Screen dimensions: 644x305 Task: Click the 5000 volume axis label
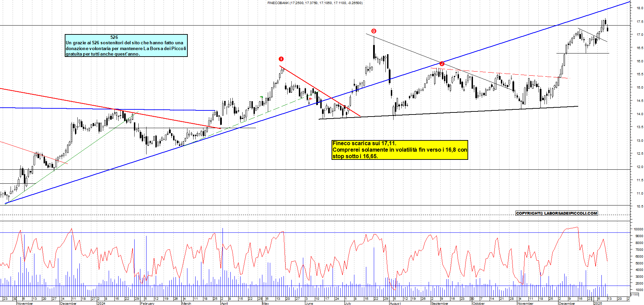pyautogui.click(x=639, y=263)
